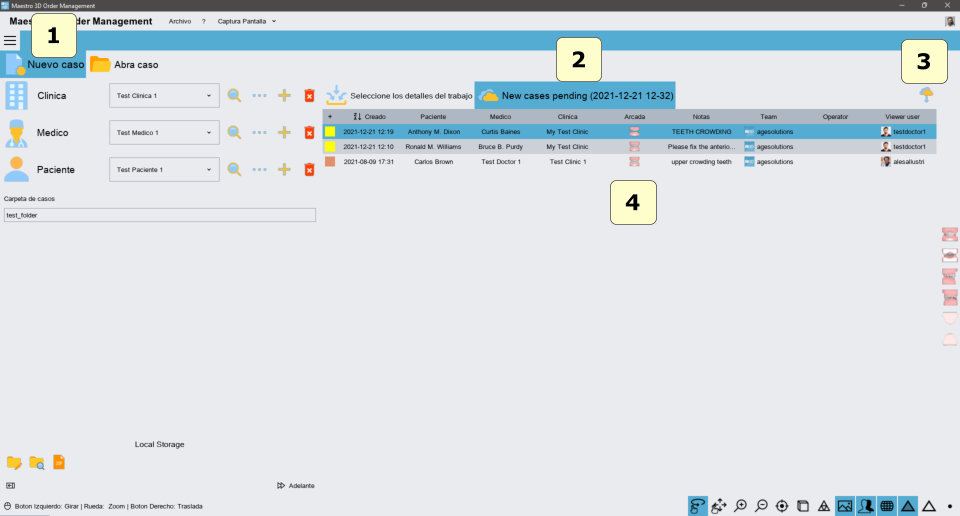960x516 pixels.
Task: Toggle the triangle mesh wireframe display
Action: [x=824, y=506]
